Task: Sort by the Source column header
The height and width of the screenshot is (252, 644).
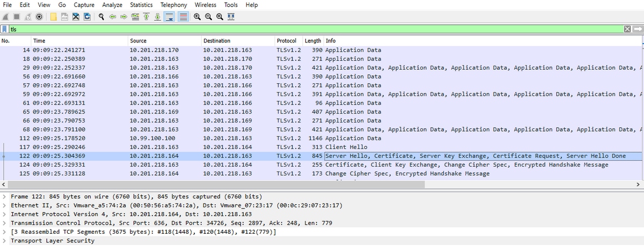Action: [x=164, y=41]
